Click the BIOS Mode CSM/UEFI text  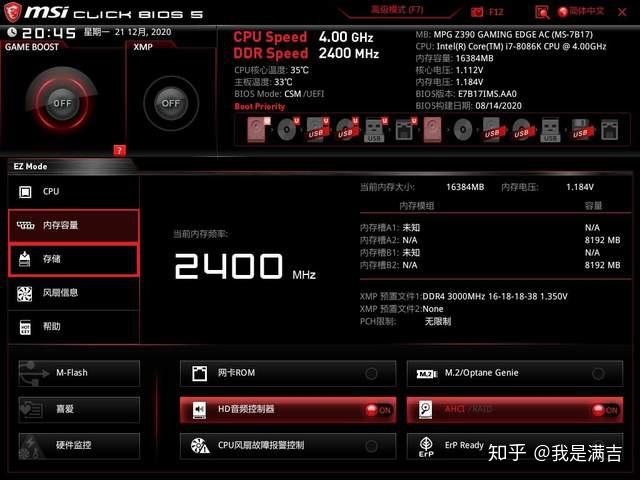pos(279,94)
